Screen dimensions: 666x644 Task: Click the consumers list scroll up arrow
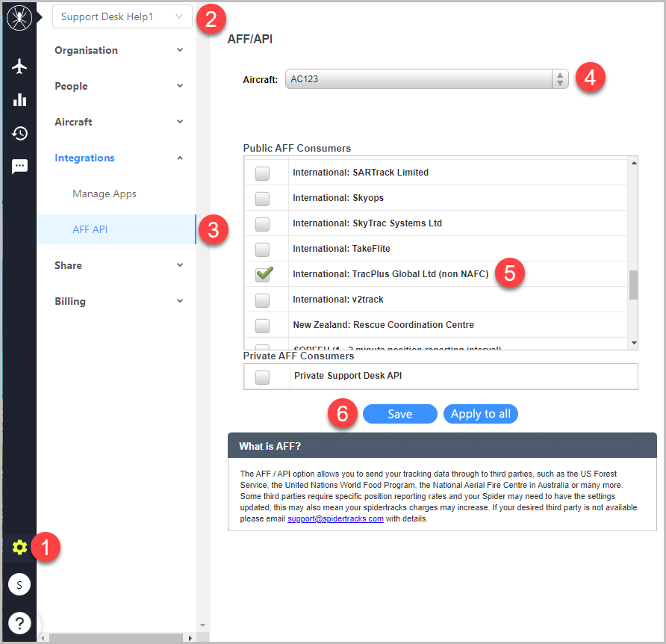pyautogui.click(x=634, y=163)
